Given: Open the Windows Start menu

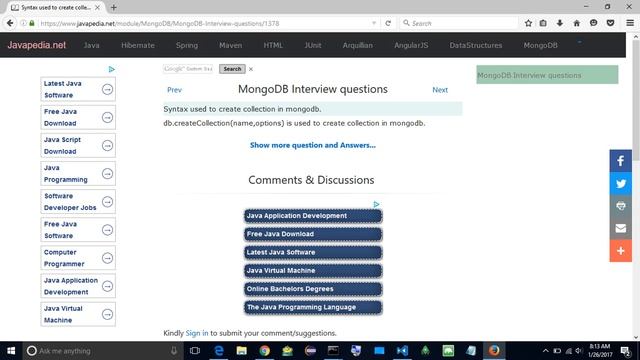Looking at the screenshot, I should click(11, 351).
